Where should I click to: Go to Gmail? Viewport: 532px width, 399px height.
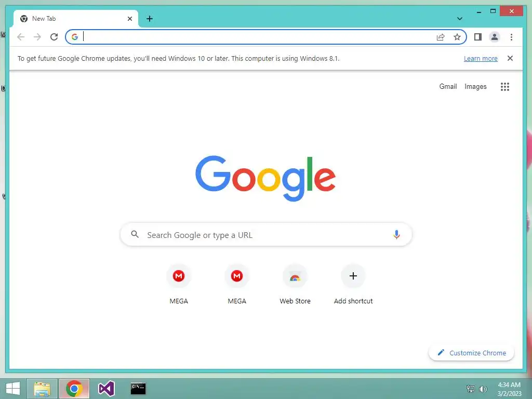[x=448, y=87]
